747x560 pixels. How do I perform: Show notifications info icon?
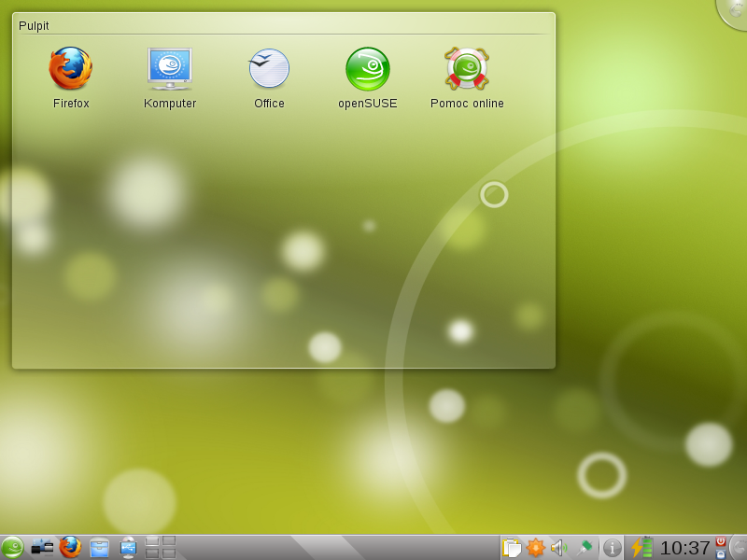tap(613, 548)
